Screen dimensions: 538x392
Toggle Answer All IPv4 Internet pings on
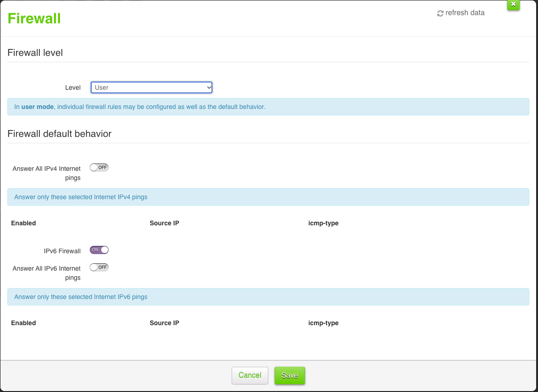pos(99,167)
